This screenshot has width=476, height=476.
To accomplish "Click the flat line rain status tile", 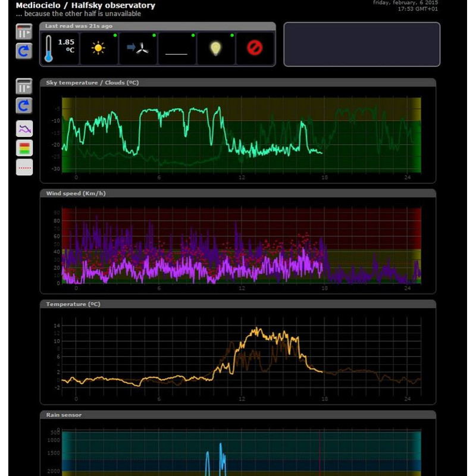I will [x=177, y=48].
